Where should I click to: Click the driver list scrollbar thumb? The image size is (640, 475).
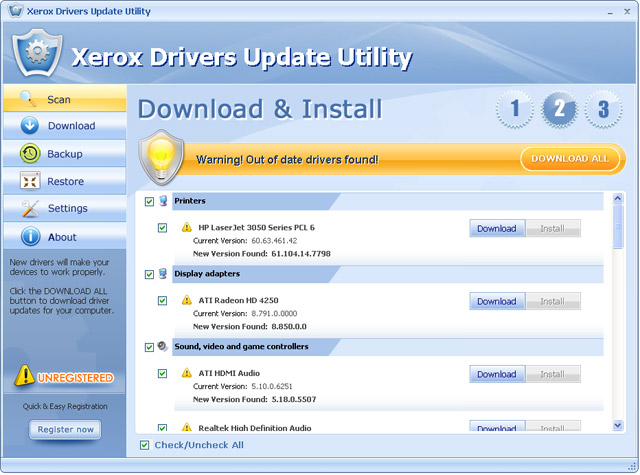[618, 226]
